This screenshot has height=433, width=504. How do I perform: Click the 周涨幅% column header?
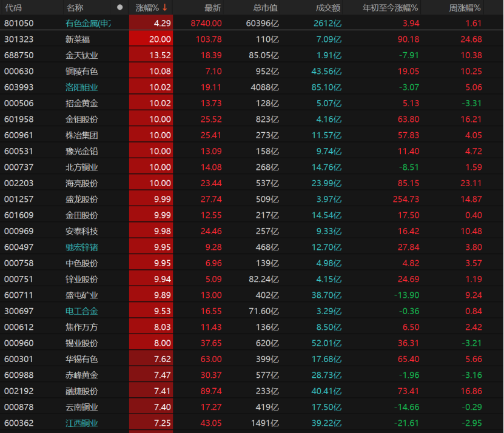[465, 8]
